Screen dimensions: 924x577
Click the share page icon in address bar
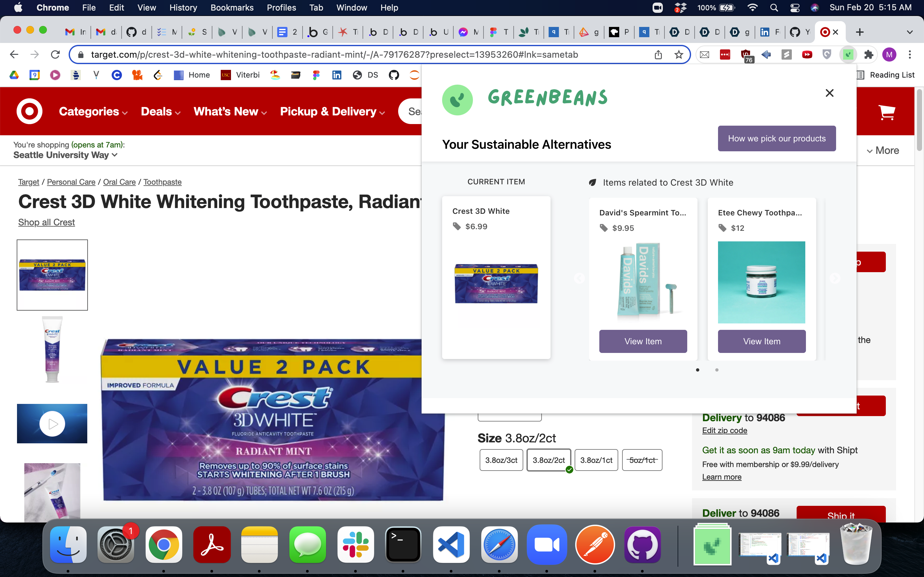[x=658, y=54]
